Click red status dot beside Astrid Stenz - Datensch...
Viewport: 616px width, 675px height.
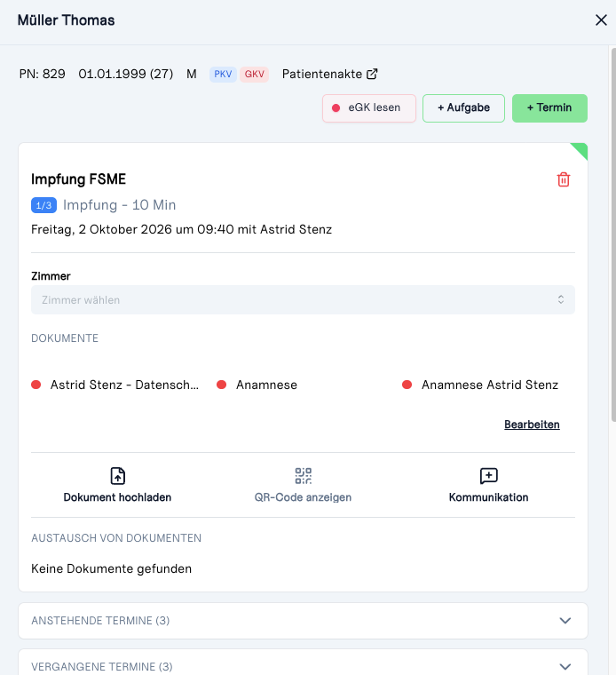coord(36,385)
